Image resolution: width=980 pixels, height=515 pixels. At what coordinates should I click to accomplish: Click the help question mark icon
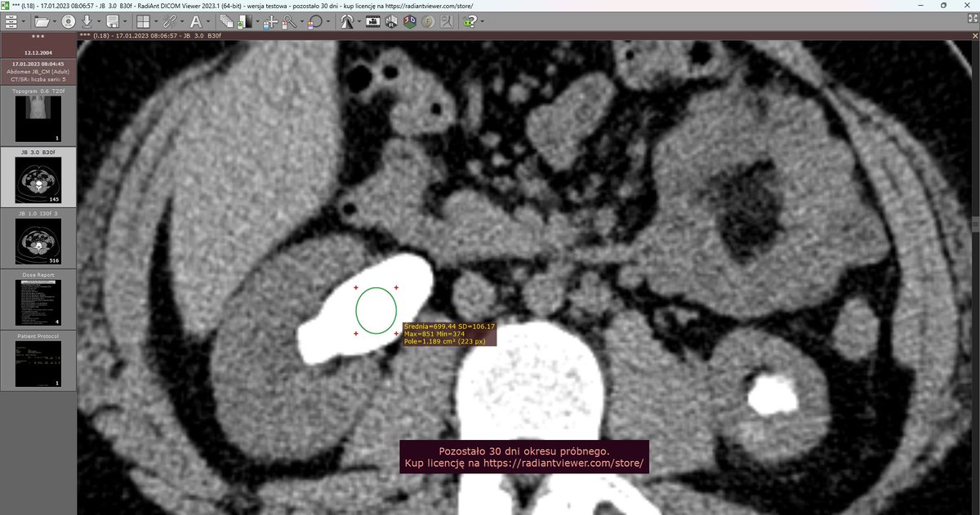(x=471, y=21)
